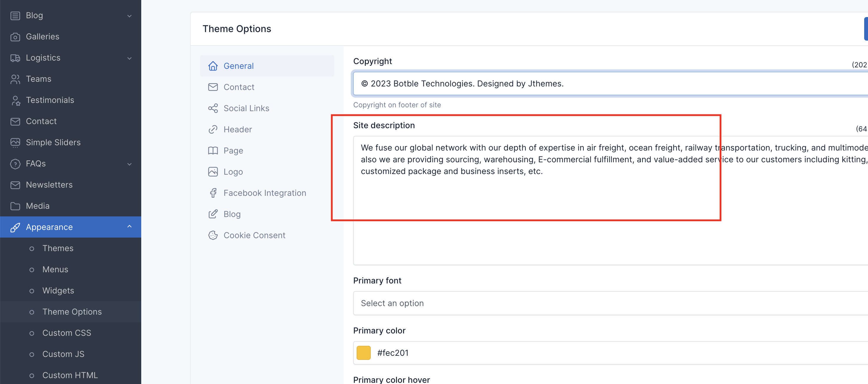
Task: Click the Primary color hover label
Action: pos(392,380)
